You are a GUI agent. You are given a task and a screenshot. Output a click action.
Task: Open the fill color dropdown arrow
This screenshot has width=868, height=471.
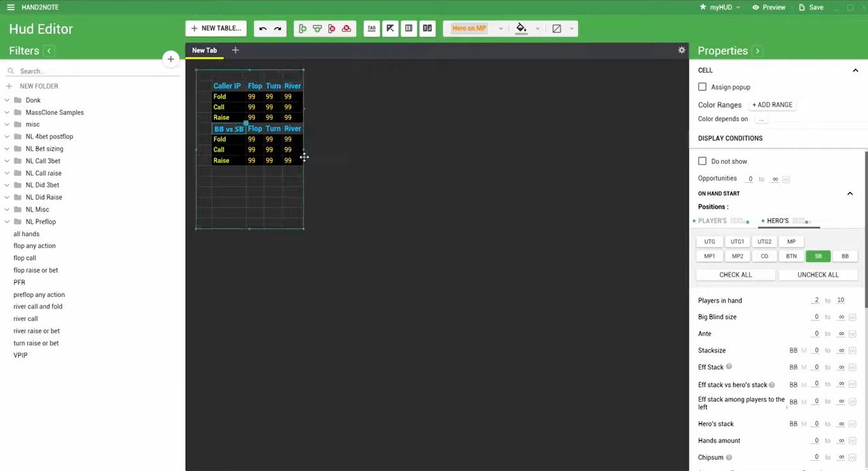[537, 29]
